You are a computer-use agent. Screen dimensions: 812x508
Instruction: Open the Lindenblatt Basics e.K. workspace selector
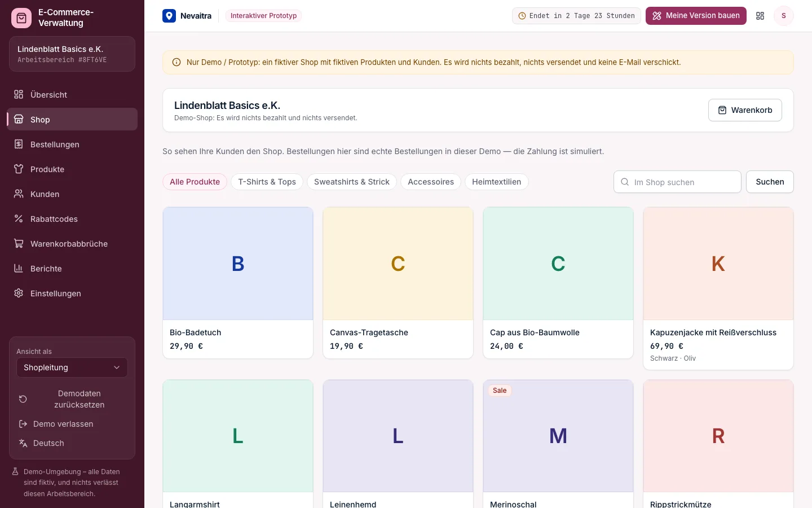click(x=72, y=54)
